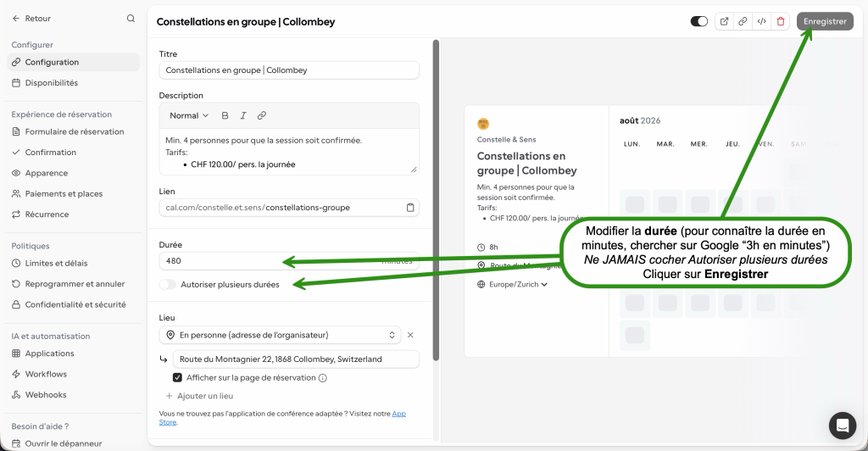Click the search magnifier icon in sidebar
The height and width of the screenshot is (451, 868).
click(131, 19)
